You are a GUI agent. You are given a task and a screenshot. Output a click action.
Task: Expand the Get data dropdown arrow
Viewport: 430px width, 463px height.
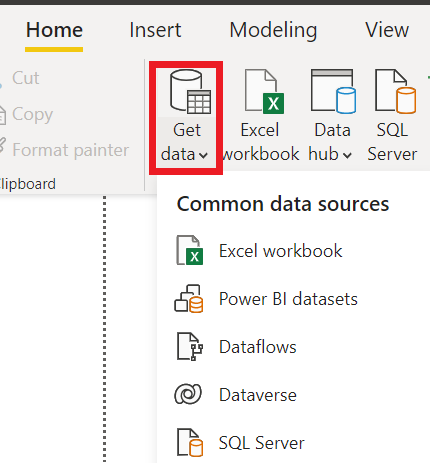tap(203, 155)
